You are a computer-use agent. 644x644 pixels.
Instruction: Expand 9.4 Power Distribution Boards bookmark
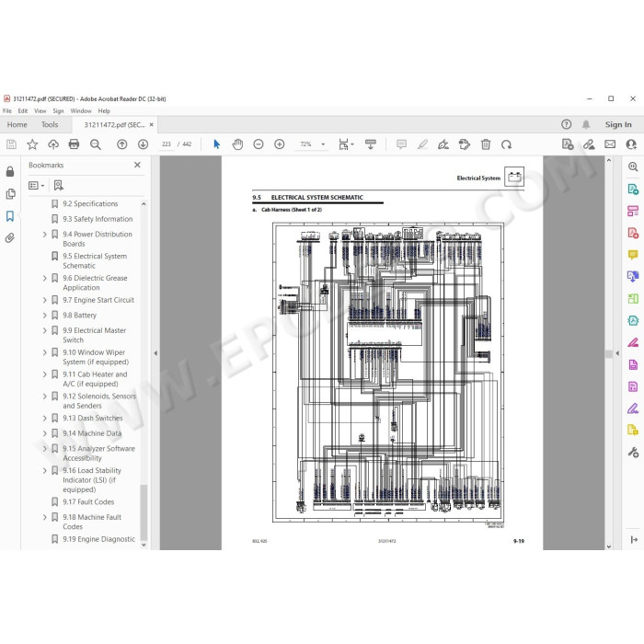coord(45,234)
